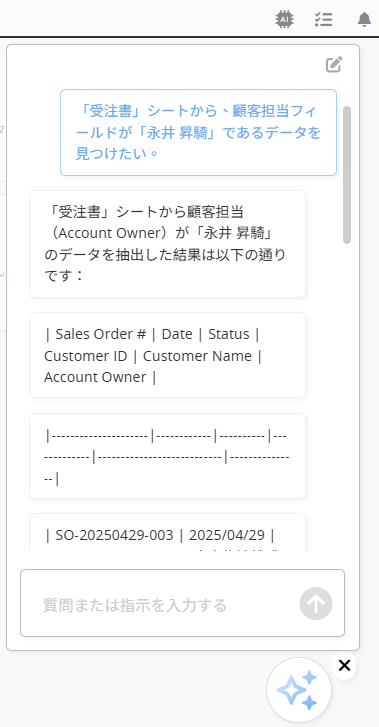Select the dashed table separator message
This screenshot has width=379, height=727.
click(x=167, y=456)
